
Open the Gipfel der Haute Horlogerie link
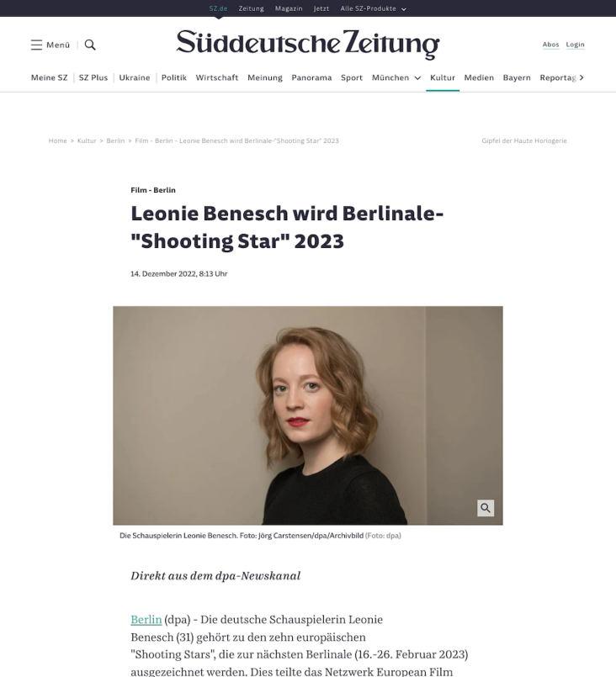coord(524,140)
